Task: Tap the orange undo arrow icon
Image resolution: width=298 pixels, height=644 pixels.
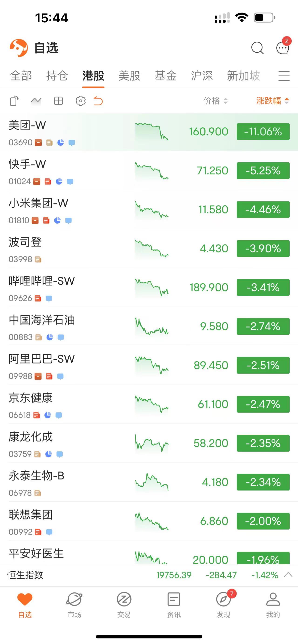Action: 98,101
